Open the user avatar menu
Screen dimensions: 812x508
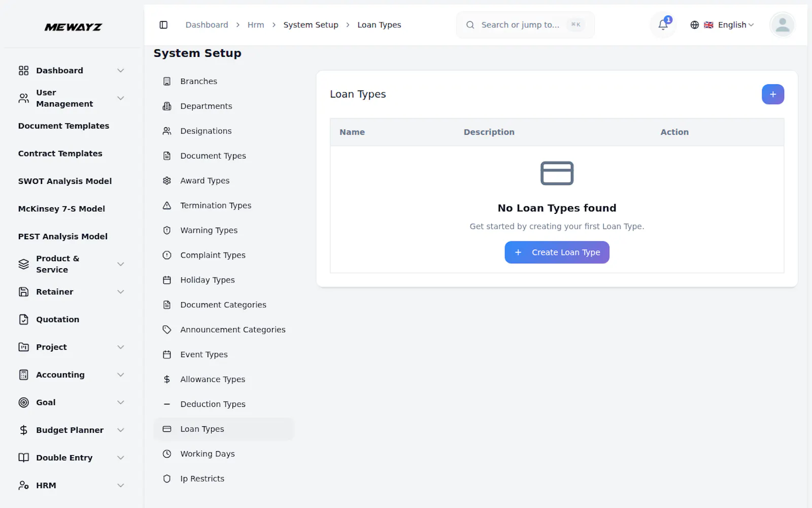(783, 25)
